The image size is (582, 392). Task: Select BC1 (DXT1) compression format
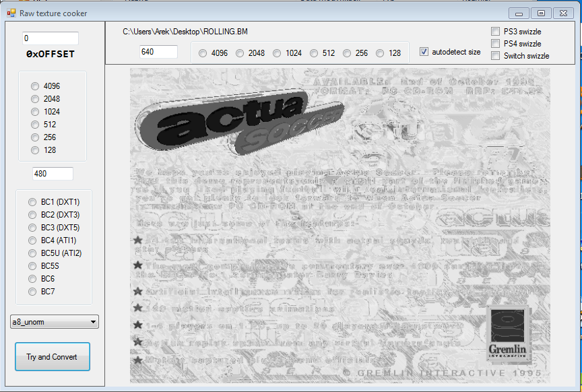(32, 202)
